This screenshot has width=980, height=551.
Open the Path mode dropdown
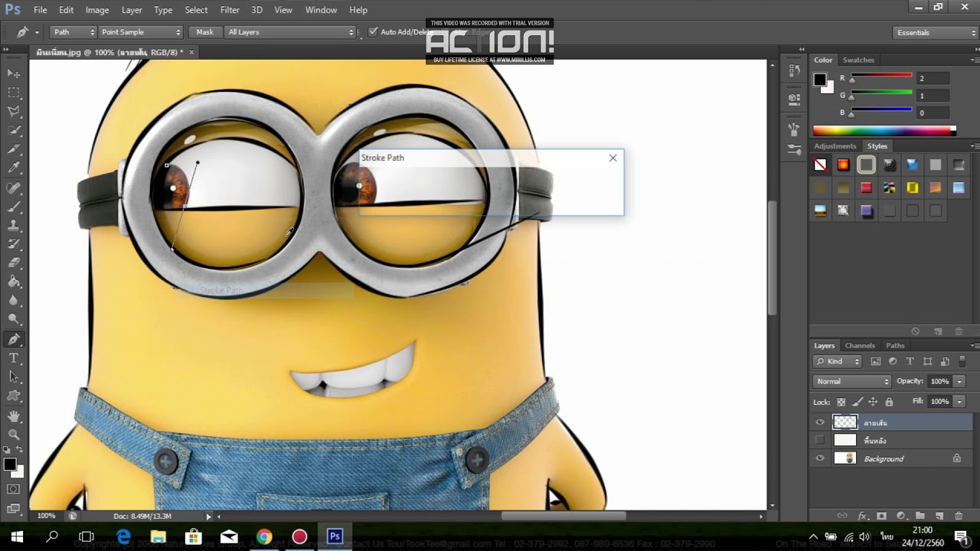pyautogui.click(x=74, y=32)
